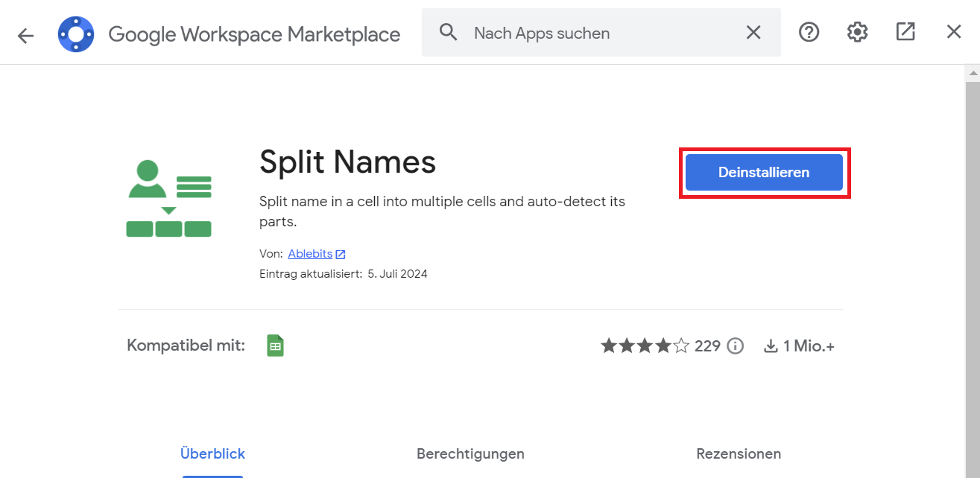Click the Google Workspace Marketplace logo
980x478 pixels.
(x=76, y=34)
